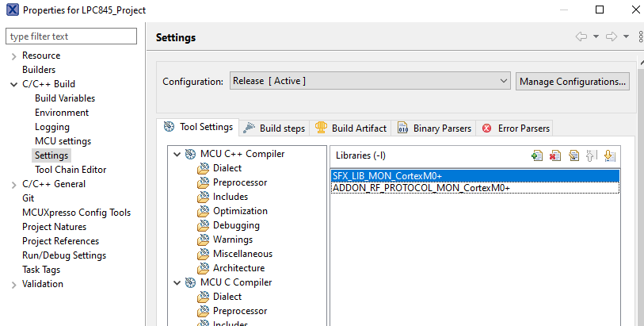
Task: Click the Manage Configurations button
Action: [572, 81]
